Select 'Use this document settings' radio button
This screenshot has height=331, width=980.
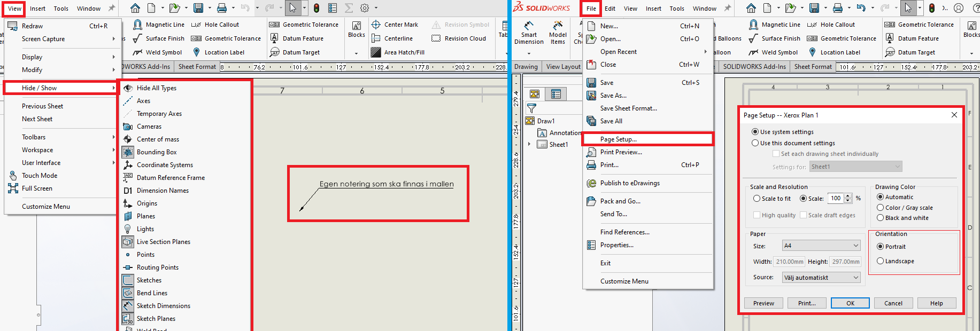(755, 143)
